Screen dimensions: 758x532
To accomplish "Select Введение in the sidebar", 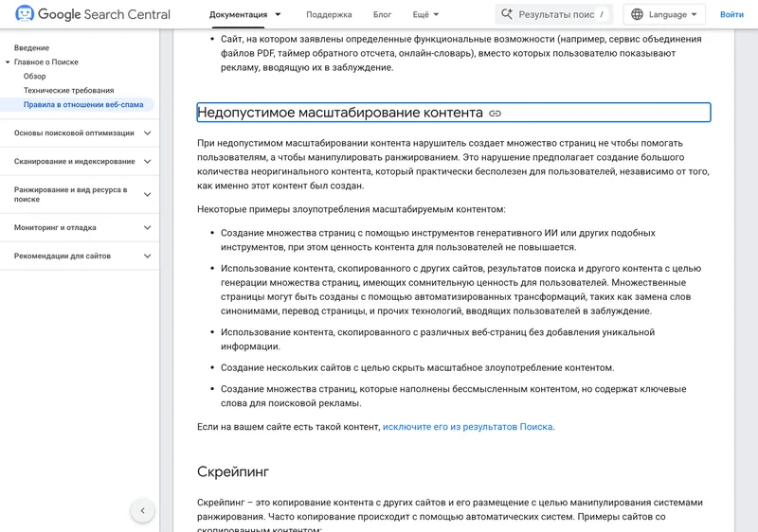I will click(31, 47).
